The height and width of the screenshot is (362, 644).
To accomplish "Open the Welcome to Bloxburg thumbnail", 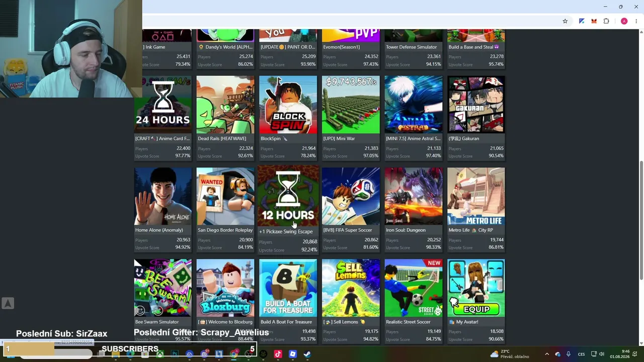I will 225,288.
